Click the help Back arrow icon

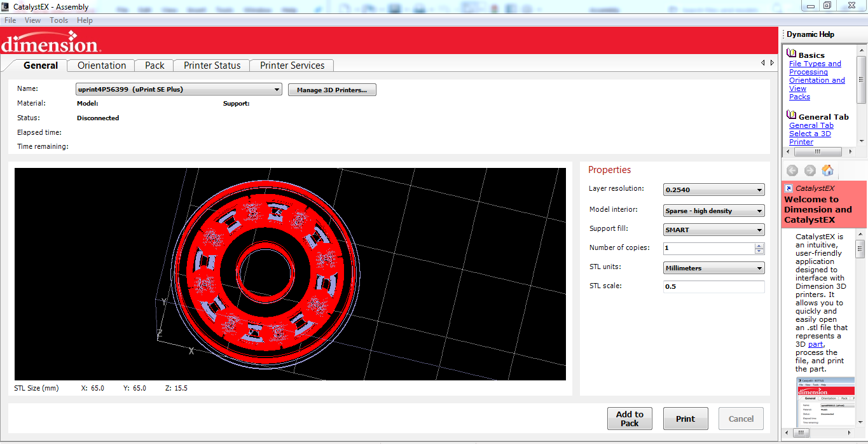pos(792,170)
